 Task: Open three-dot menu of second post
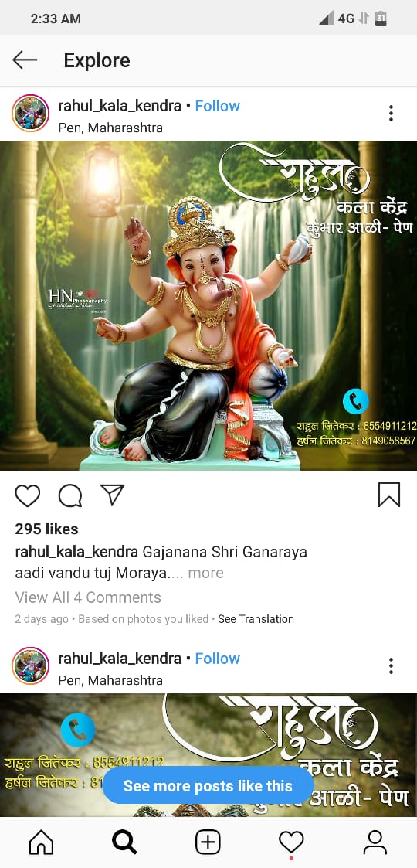[391, 666]
